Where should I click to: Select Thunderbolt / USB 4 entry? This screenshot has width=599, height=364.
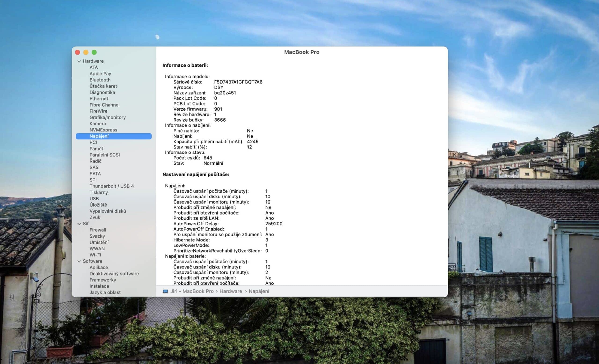[111, 186]
